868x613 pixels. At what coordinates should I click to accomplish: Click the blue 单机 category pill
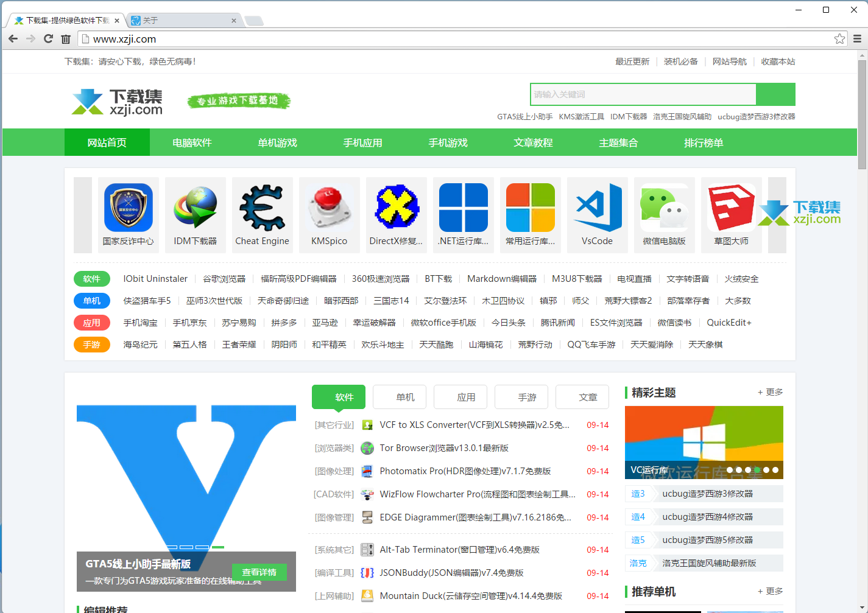pyautogui.click(x=92, y=301)
